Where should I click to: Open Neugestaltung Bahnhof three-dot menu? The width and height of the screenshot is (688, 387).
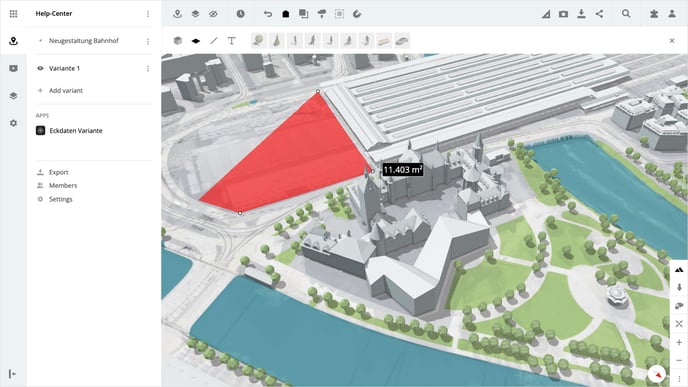click(148, 41)
